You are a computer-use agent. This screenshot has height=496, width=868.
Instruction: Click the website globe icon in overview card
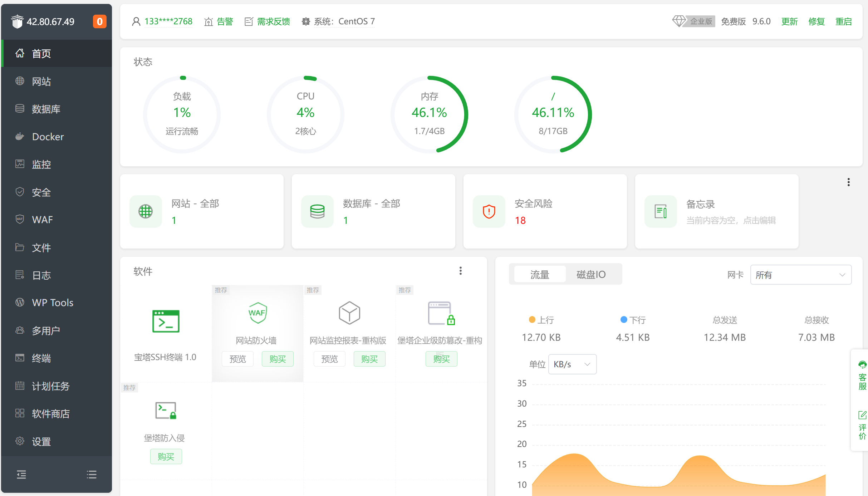pyautogui.click(x=146, y=211)
